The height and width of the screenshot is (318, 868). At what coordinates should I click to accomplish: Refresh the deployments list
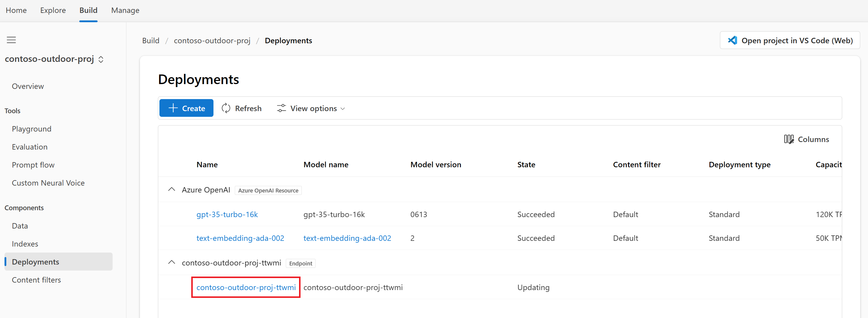click(x=241, y=108)
